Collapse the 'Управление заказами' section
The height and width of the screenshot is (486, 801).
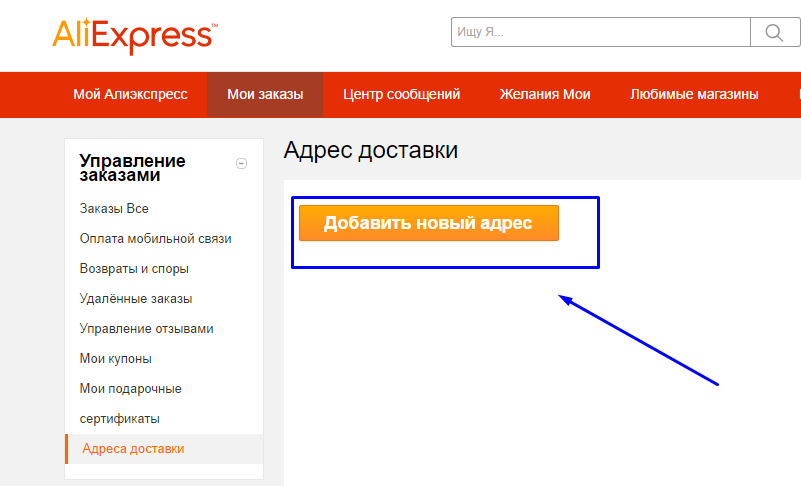pyautogui.click(x=241, y=164)
